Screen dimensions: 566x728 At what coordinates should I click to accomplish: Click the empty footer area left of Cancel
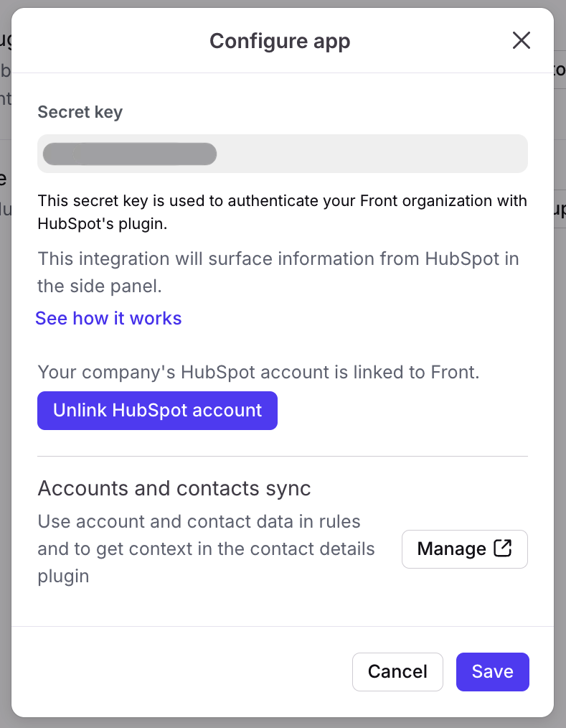click(179, 672)
